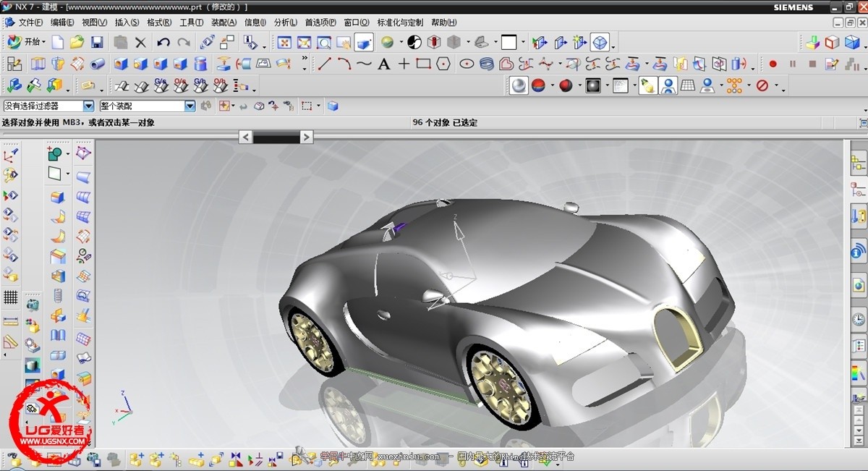Viewport: 868px width, 471px height.
Task: Click the redo arrow icon
Action: click(184, 43)
